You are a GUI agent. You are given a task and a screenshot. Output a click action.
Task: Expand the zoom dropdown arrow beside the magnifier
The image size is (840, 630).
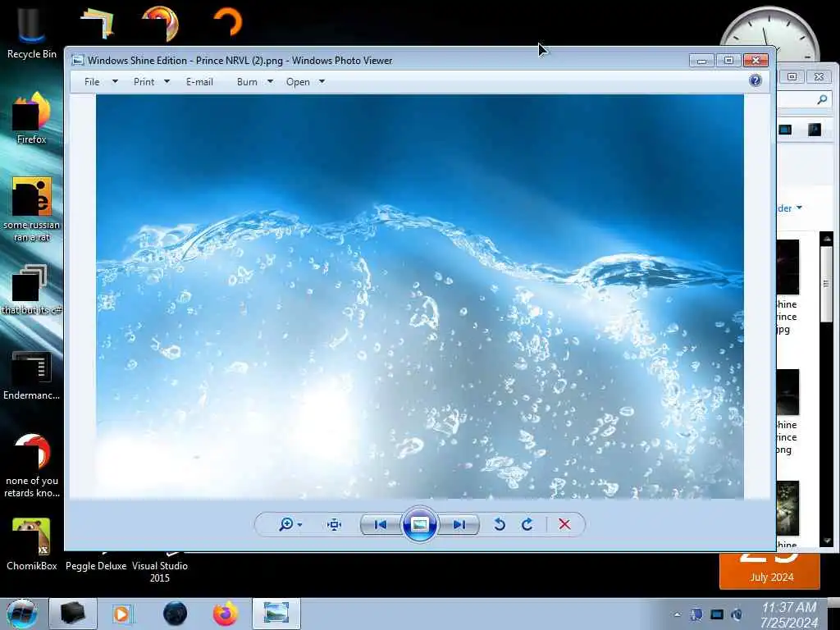(x=299, y=525)
